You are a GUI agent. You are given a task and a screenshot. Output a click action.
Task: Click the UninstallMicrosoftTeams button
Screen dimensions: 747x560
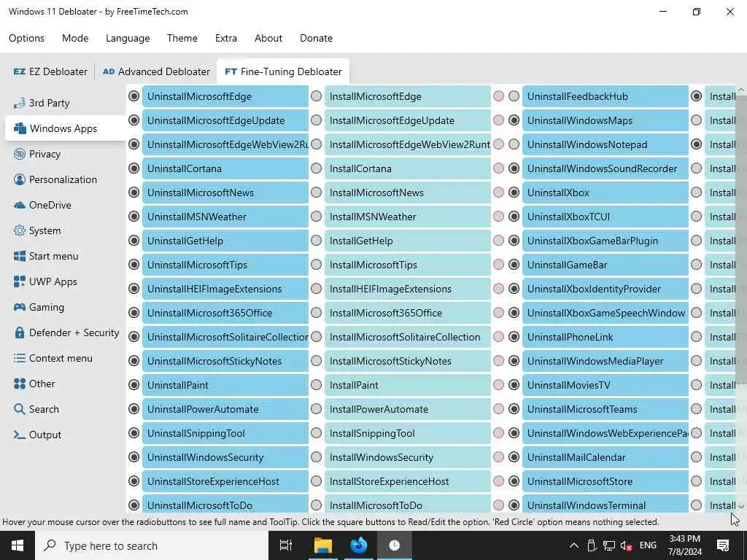click(x=605, y=409)
